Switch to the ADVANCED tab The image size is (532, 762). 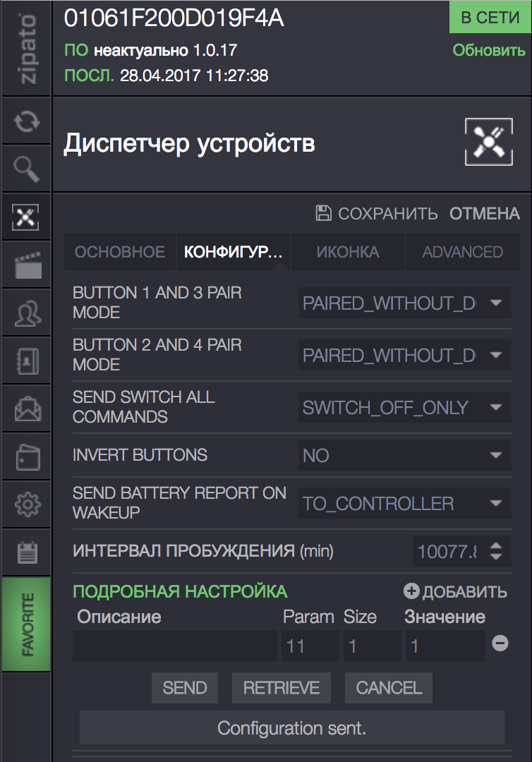(462, 252)
